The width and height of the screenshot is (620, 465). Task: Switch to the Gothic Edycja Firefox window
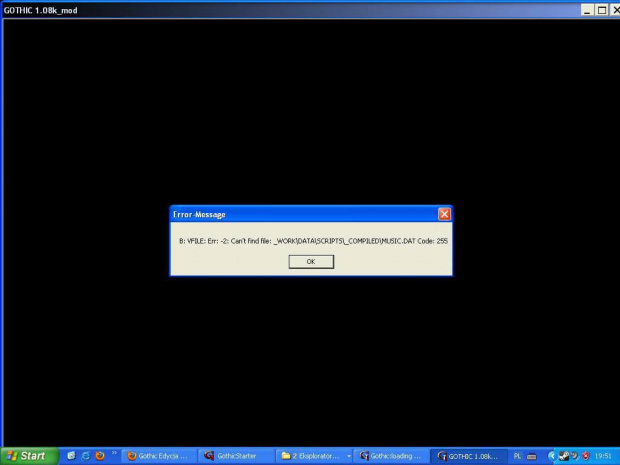[x=159, y=456]
